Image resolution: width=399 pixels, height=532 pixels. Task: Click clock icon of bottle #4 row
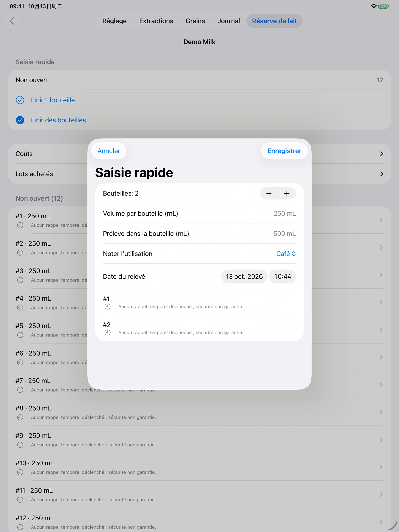(20, 307)
